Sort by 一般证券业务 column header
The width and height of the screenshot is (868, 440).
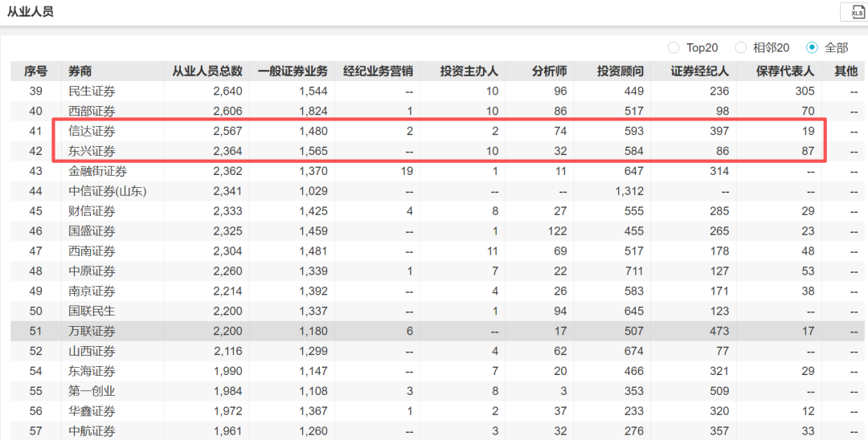tap(293, 71)
